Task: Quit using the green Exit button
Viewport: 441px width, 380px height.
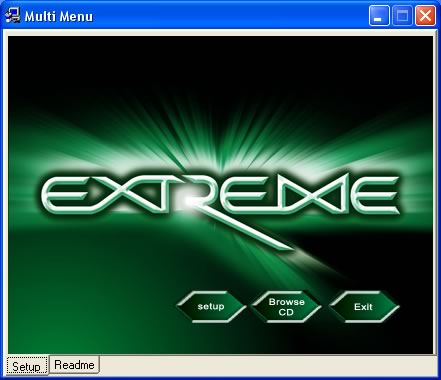Action: tap(364, 307)
